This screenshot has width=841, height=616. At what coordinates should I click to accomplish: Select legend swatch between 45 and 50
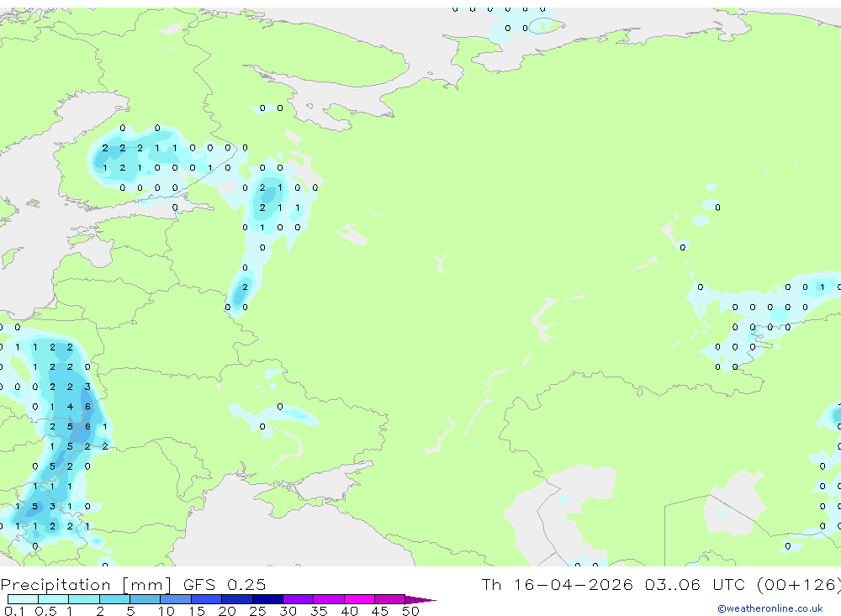[x=389, y=599]
